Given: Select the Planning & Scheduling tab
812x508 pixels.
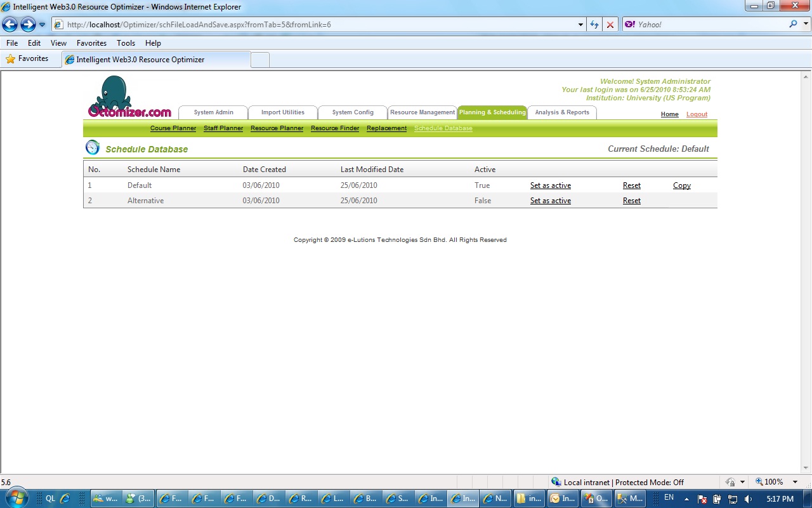Looking at the screenshot, I should [492, 112].
